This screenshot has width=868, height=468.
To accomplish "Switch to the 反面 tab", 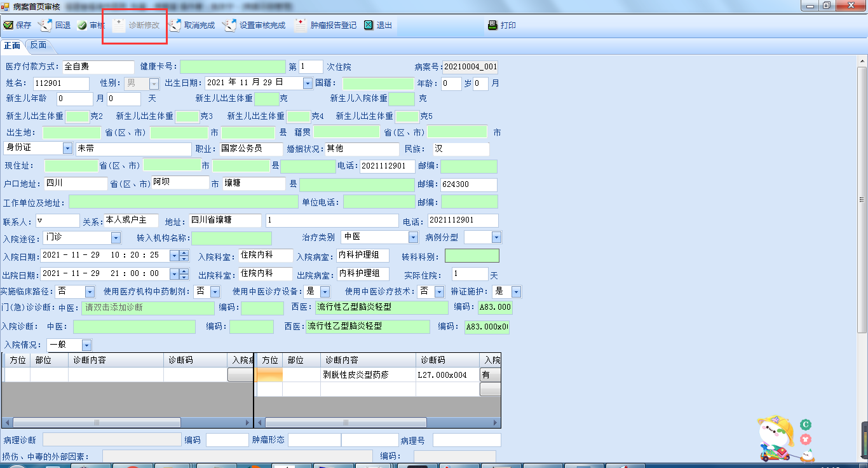I will pyautogui.click(x=38, y=45).
